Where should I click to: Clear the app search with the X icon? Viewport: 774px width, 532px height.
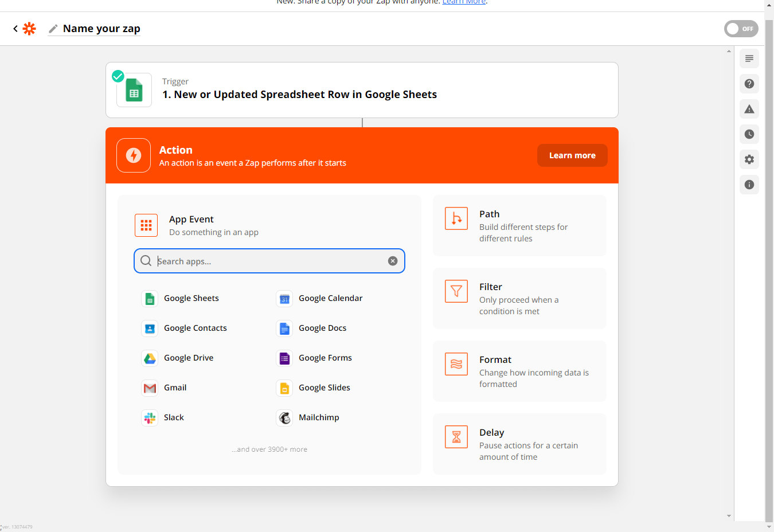click(393, 261)
